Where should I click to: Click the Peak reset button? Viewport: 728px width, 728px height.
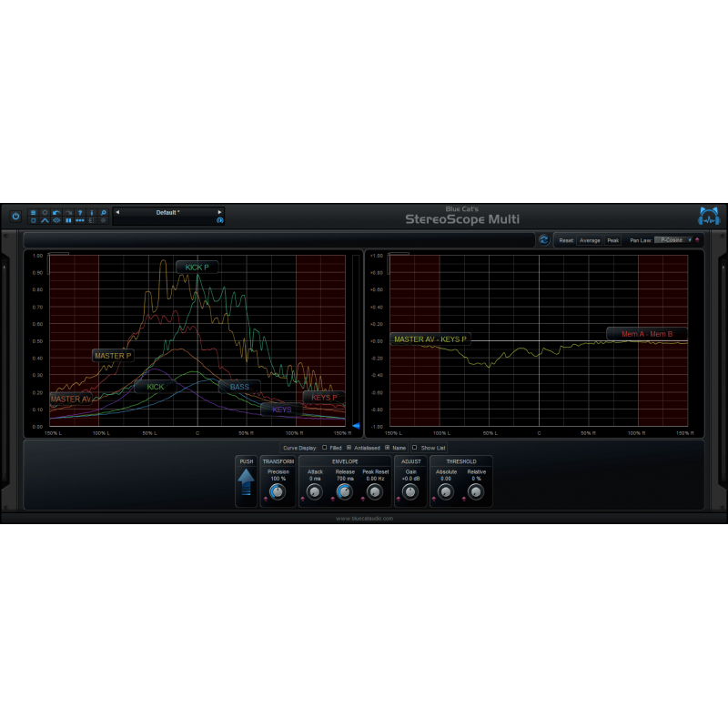(x=612, y=240)
